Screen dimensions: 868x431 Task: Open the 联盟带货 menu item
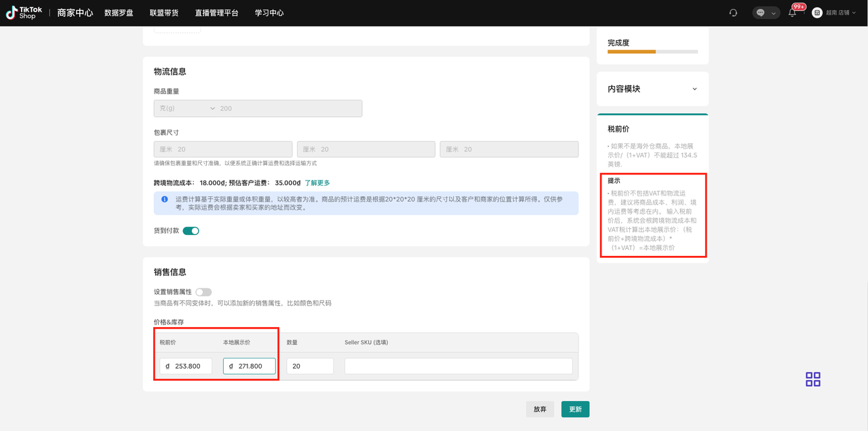pyautogui.click(x=164, y=13)
